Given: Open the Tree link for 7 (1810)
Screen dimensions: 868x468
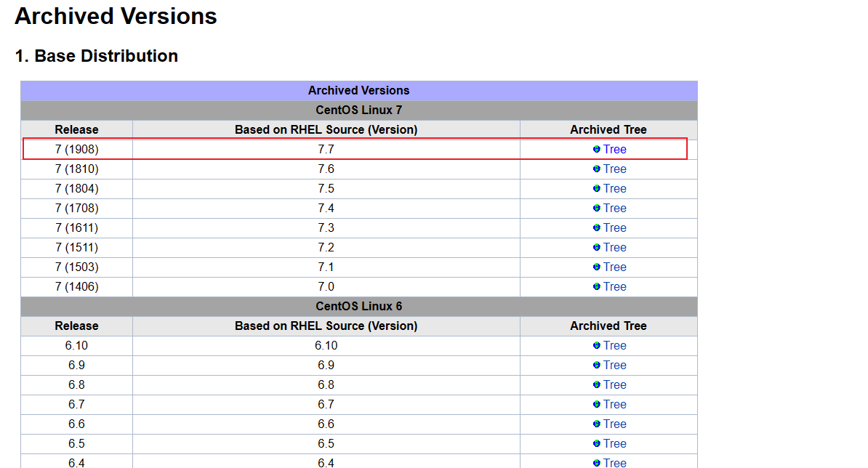Looking at the screenshot, I should (614, 169).
